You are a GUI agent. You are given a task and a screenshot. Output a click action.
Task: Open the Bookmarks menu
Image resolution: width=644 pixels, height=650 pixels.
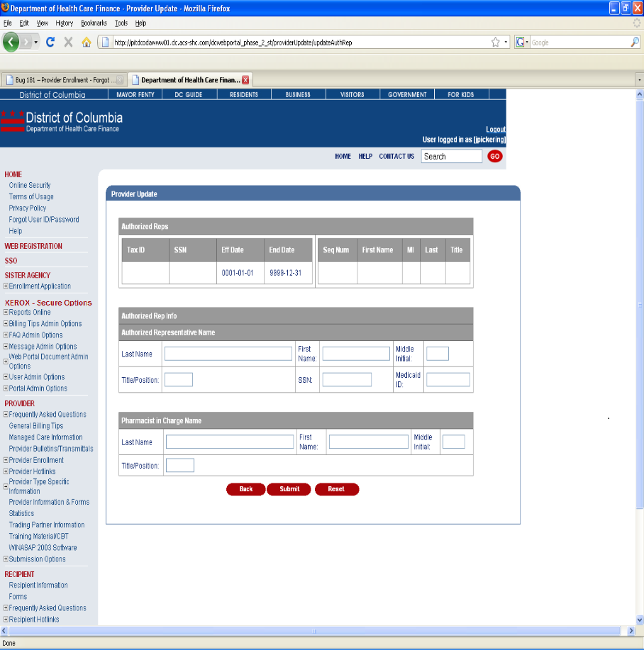click(x=94, y=23)
